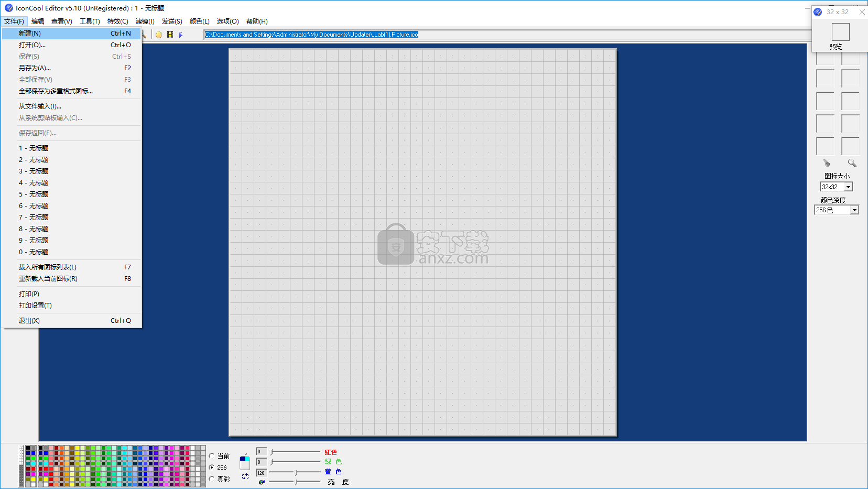The width and height of the screenshot is (868, 489).
Task: Select recent file 0 - 无标题
Action: (72, 252)
